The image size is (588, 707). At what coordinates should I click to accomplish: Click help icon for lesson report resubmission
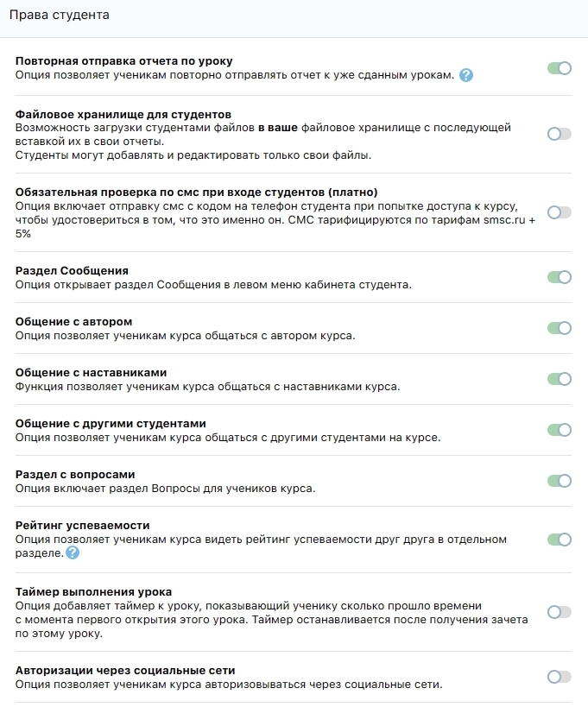(x=466, y=75)
